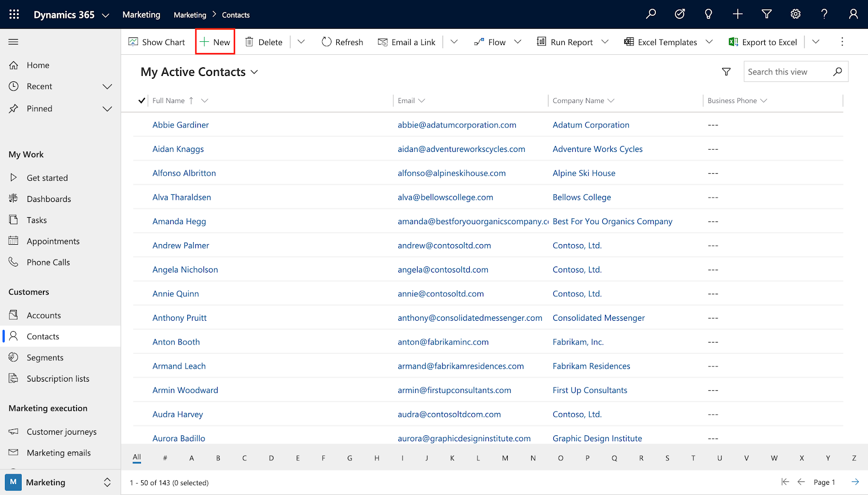The height and width of the screenshot is (495, 868).
Task: Open Anthony Pruitt contact record
Action: [180, 318]
